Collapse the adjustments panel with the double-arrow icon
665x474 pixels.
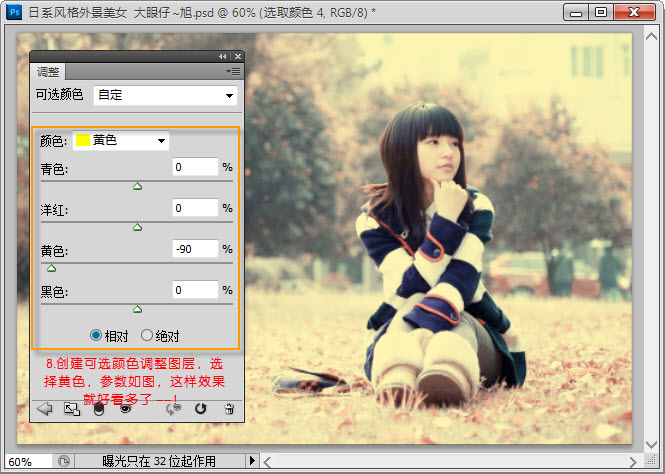[x=223, y=56]
